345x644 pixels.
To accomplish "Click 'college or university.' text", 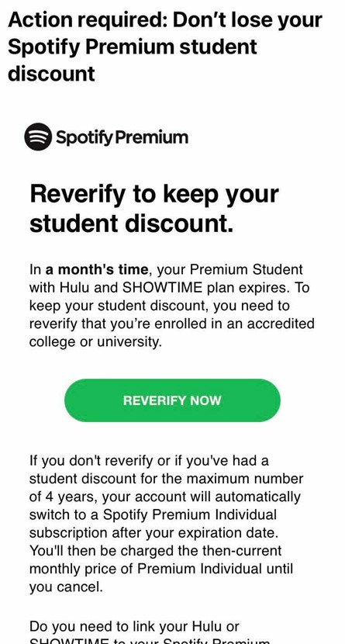I will click(x=95, y=341).
